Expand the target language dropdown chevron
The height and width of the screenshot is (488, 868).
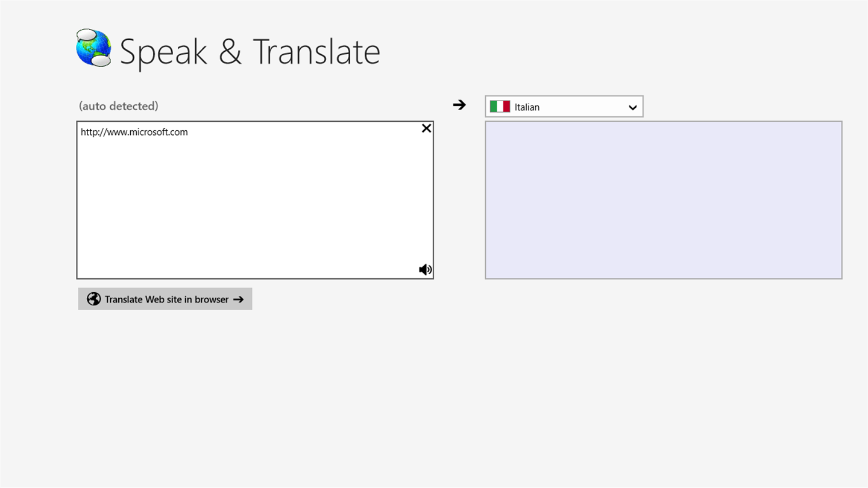pos(632,107)
